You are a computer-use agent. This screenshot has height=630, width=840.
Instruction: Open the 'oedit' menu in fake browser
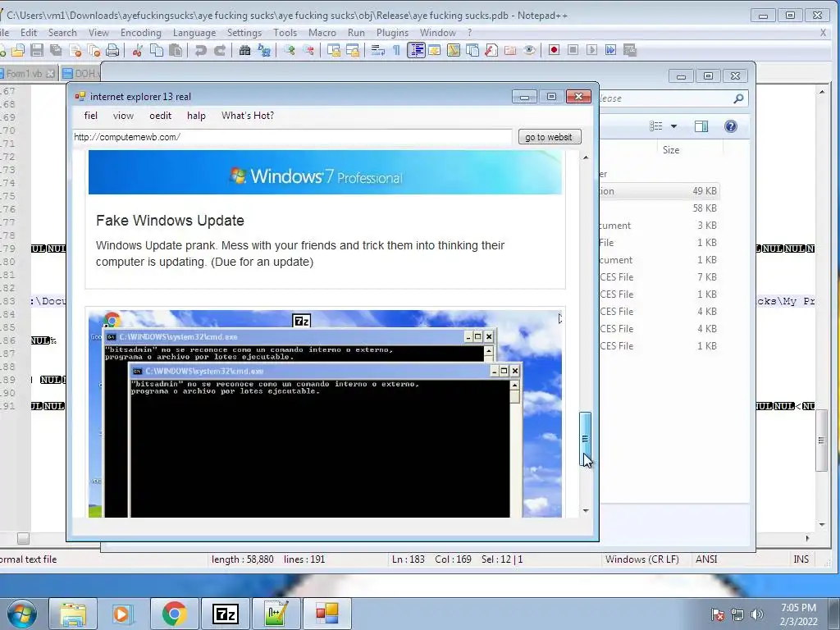160,116
